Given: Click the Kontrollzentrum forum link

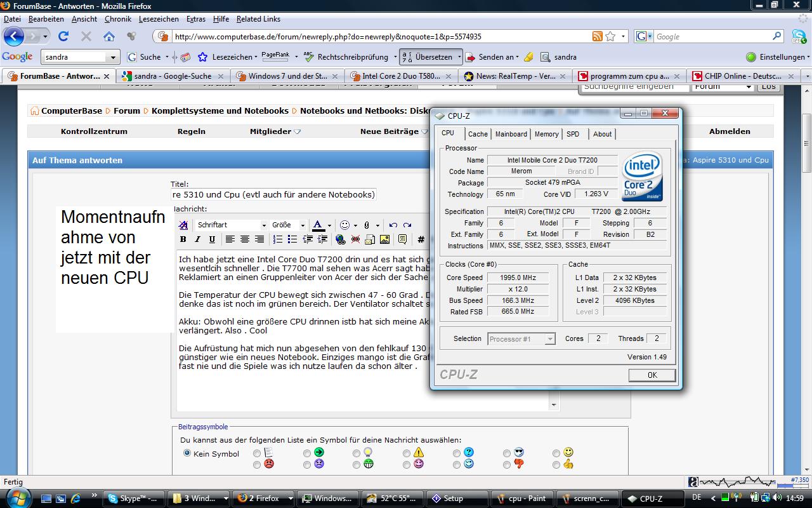Looking at the screenshot, I should pyautogui.click(x=94, y=131).
